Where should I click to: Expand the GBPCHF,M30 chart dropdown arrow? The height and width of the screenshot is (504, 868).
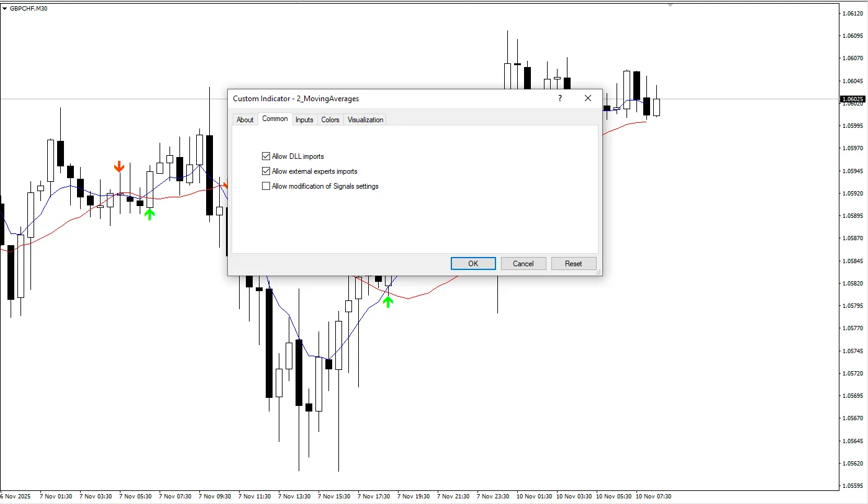click(x=5, y=9)
